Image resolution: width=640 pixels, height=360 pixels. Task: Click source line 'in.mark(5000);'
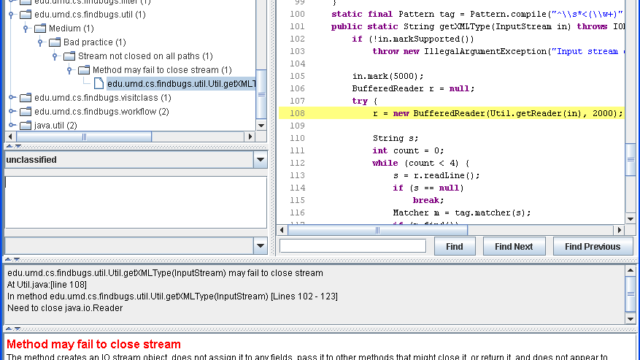388,76
